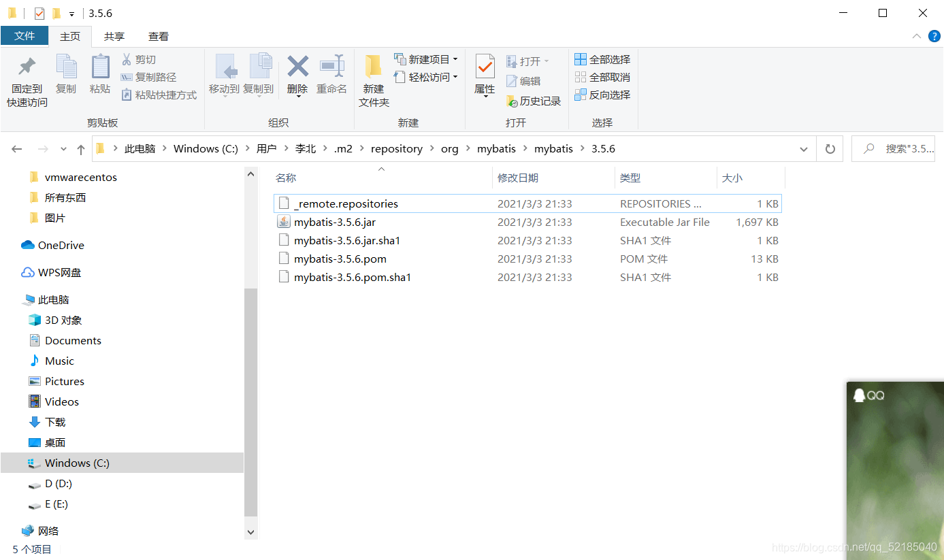Open the File tab

pyautogui.click(x=25, y=36)
